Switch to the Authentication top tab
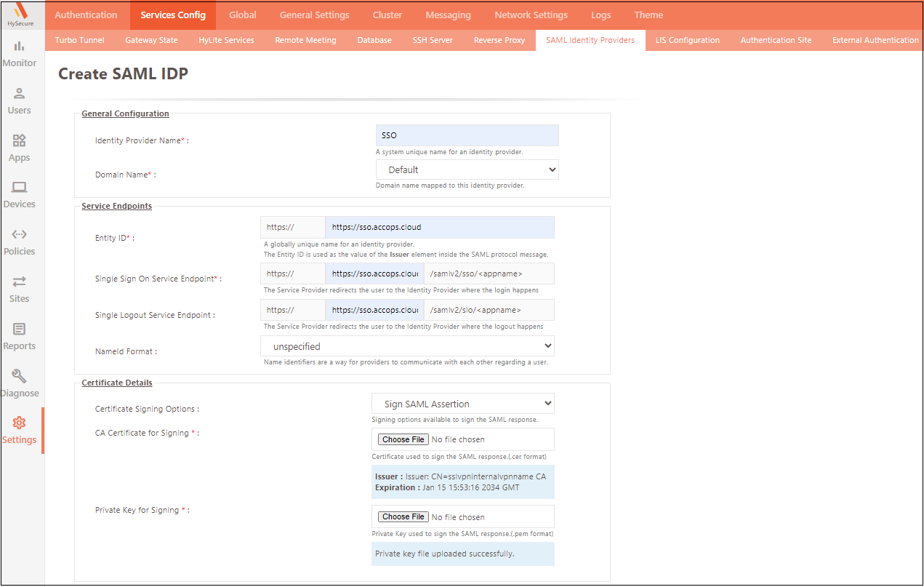This screenshot has width=924, height=587. (x=86, y=15)
